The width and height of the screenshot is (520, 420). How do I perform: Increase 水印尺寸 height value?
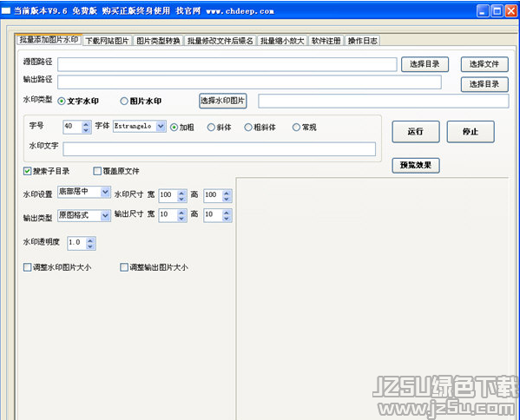click(x=227, y=193)
